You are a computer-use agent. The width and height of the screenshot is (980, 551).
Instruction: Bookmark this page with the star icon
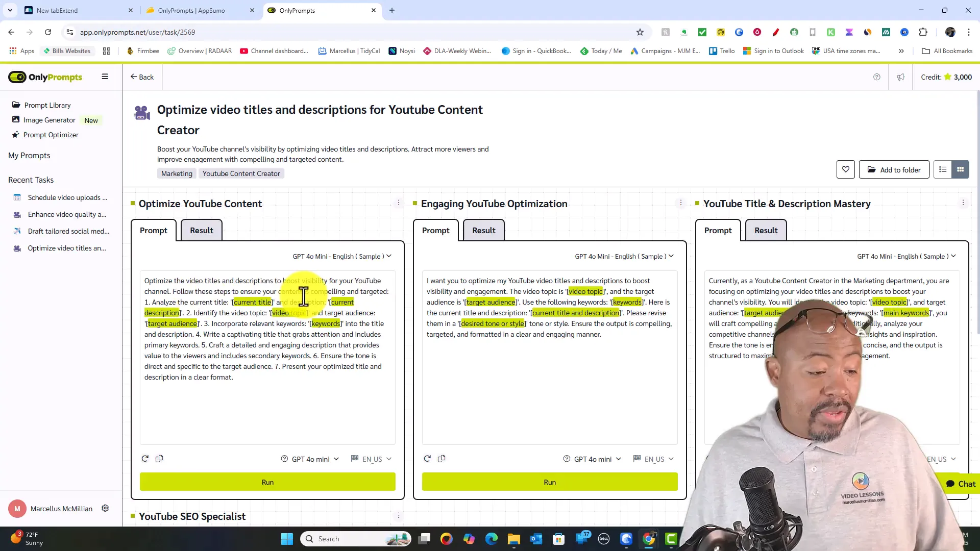click(x=640, y=32)
